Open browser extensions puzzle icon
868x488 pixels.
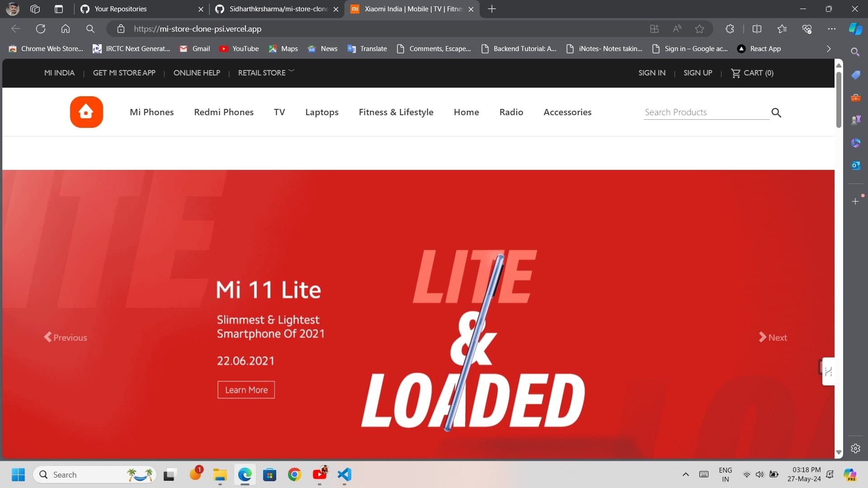[730, 29]
